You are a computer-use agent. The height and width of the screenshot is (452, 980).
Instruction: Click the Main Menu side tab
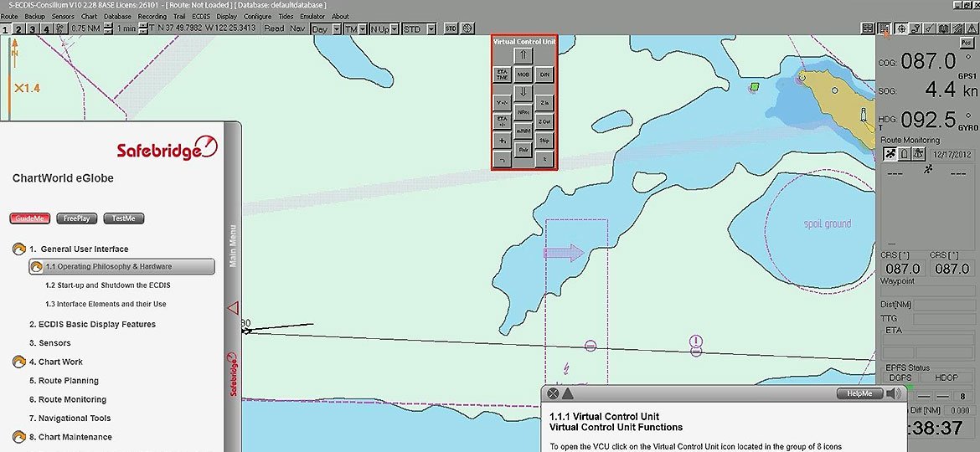(x=233, y=246)
